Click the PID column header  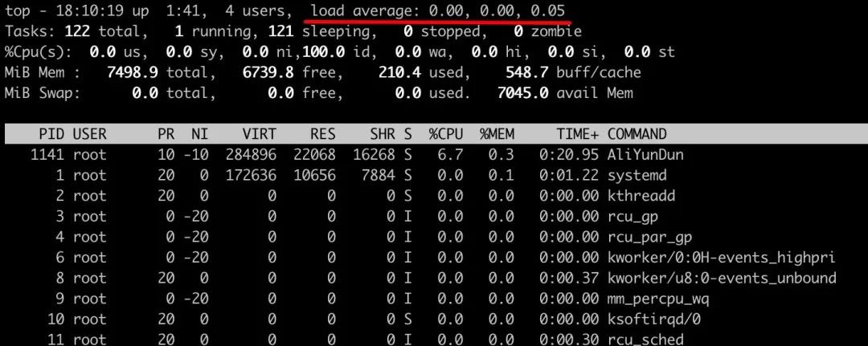coord(51,134)
